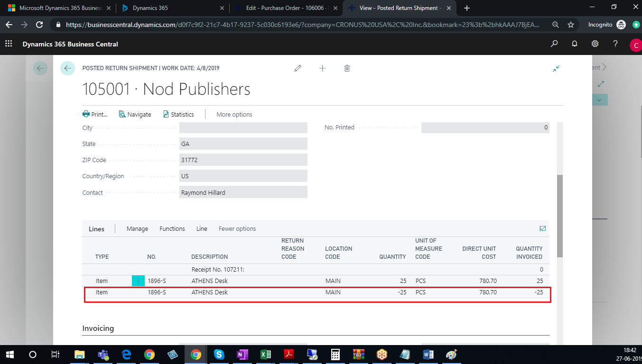Click the page's vertical scrollbar thumb

point(560,216)
